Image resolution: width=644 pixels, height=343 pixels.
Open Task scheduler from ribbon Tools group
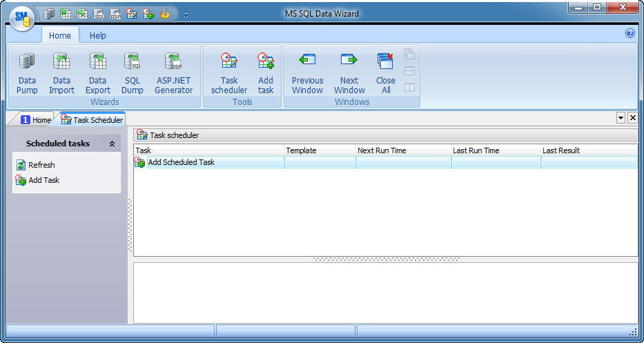click(x=228, y=74)
